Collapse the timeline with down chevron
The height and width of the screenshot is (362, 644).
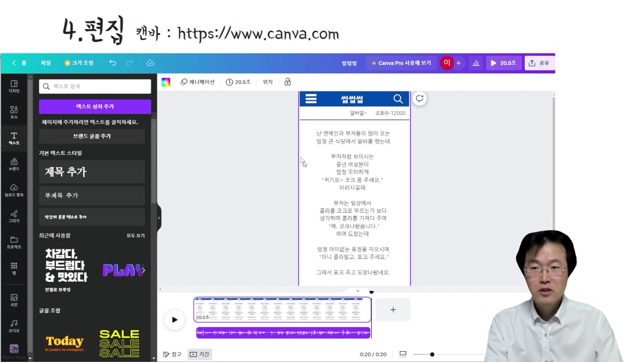(x=357, y=291)
